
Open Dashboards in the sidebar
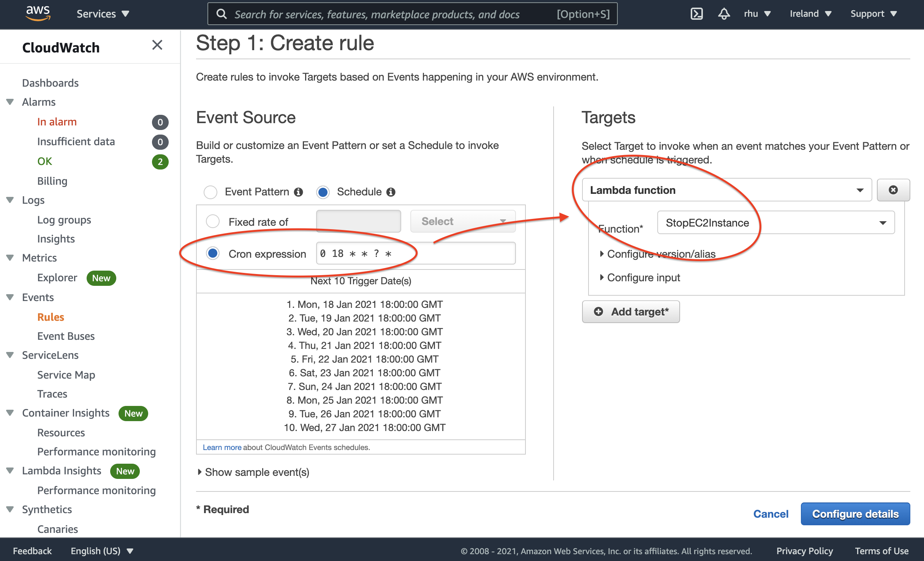(50, 83)
